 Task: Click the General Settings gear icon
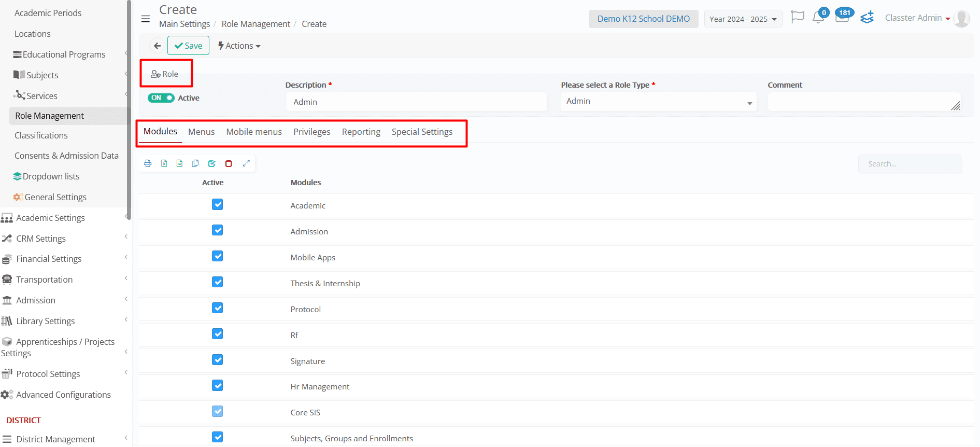coord(18,197)
